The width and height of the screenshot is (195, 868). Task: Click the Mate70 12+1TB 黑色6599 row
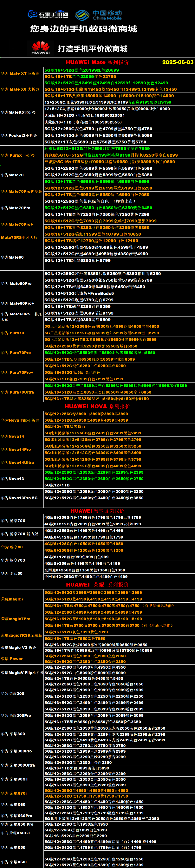[119, 182]
